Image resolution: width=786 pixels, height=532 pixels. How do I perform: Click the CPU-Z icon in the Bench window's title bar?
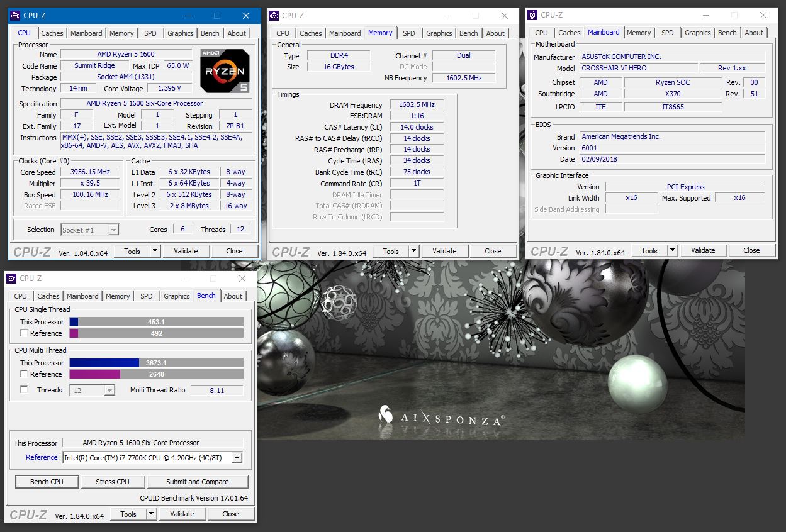pyautogui.click(x=12, y=279)
